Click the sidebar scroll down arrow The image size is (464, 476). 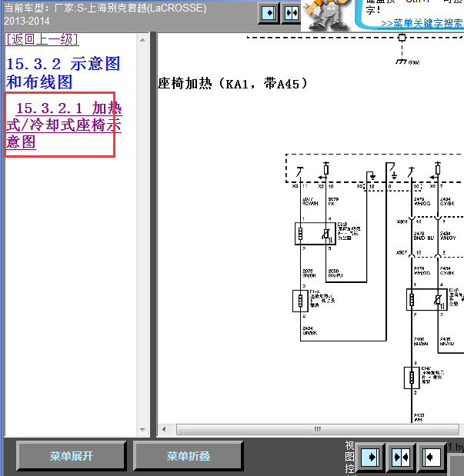(142, 430)
